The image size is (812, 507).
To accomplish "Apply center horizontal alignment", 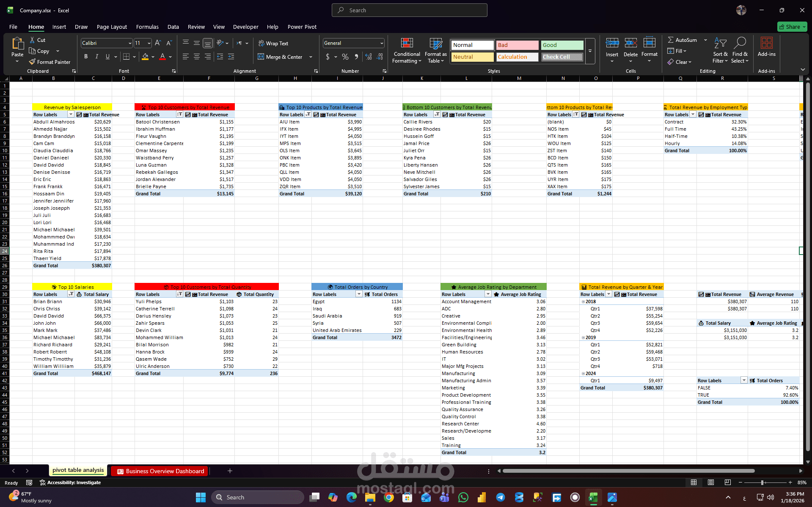I will tap(197, 56).
